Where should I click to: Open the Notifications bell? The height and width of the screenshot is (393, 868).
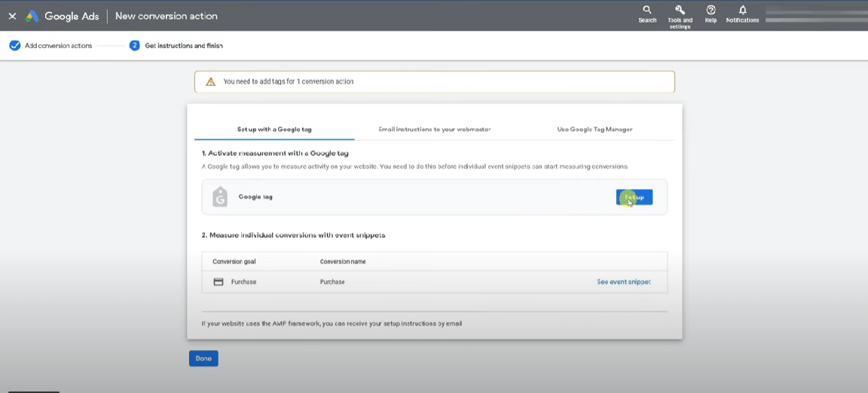742,14
